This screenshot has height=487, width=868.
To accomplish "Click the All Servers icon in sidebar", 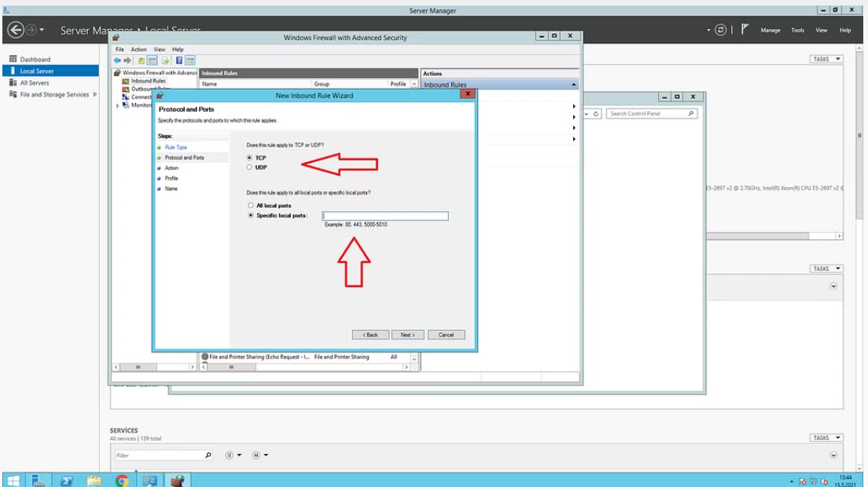I will [13, 83].
